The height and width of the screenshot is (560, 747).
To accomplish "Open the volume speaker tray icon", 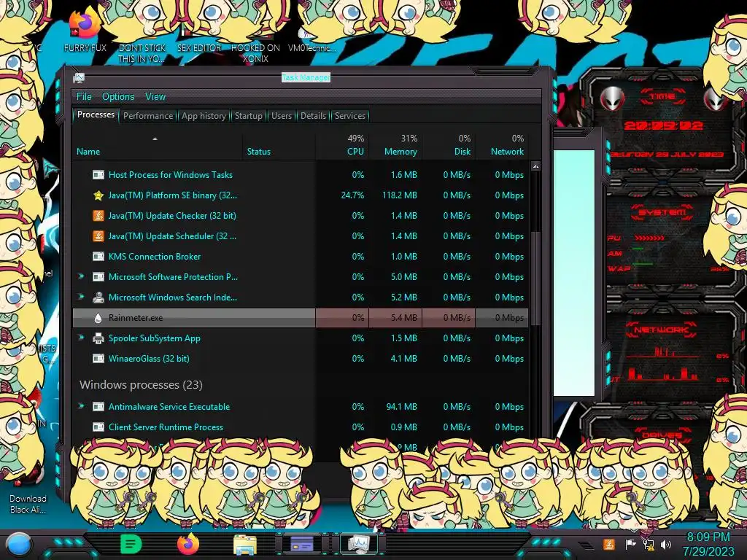I will (666, 544).
